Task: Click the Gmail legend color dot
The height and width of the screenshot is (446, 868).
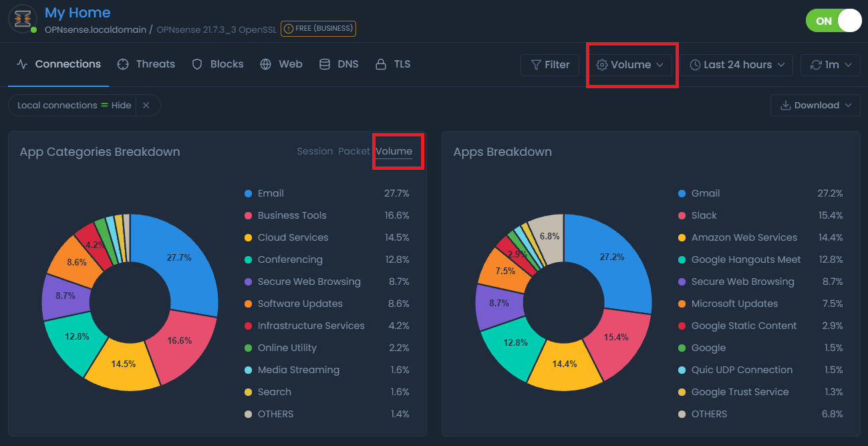Action: pos(682,193)
